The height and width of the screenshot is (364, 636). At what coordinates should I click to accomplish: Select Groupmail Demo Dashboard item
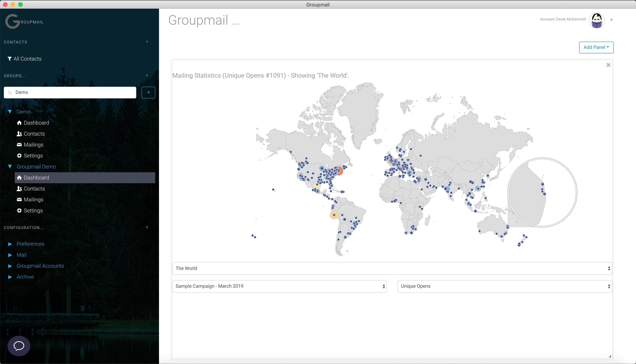pyautogui.click(x=85, y=178)
